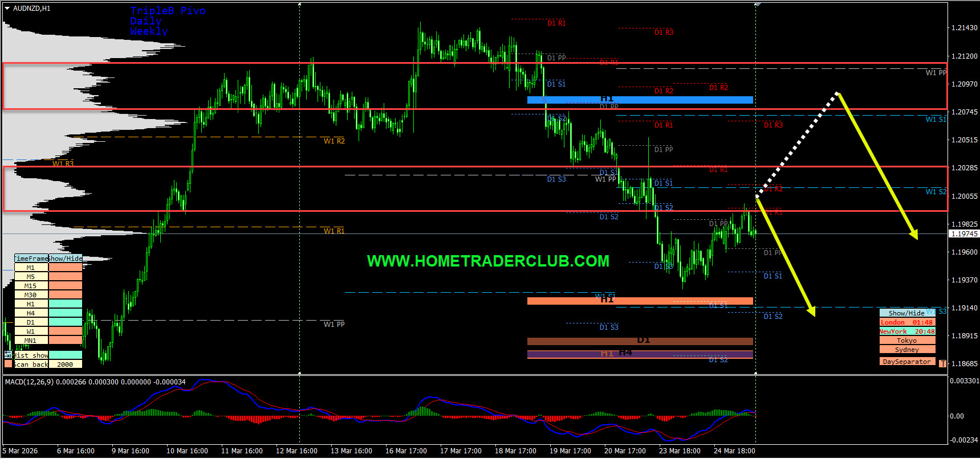980x459 pixels.
Task: Click the M5 orange show/hide swatch
Action: click(66, 277)
